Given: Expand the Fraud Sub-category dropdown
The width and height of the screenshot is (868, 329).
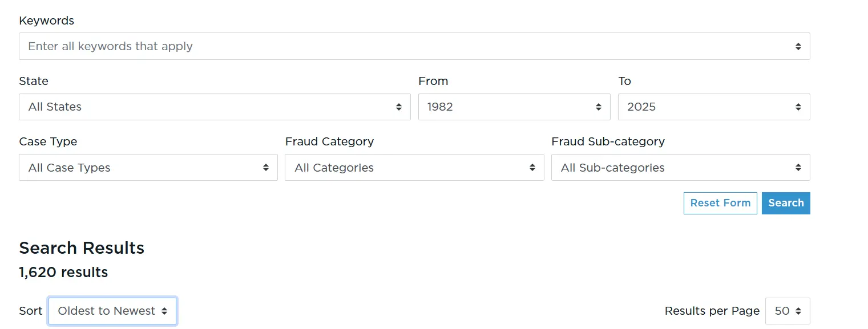Looking at the screenshot, I should coord(675,168).
